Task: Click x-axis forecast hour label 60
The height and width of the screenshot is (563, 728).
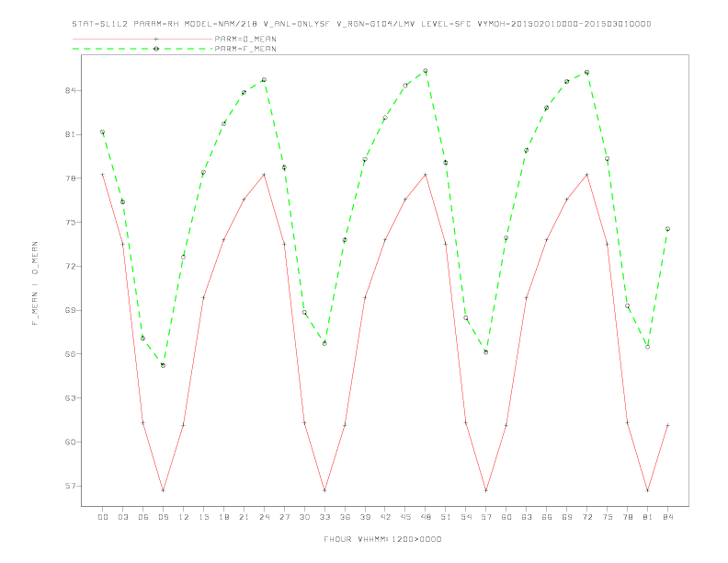Action: 506,517
